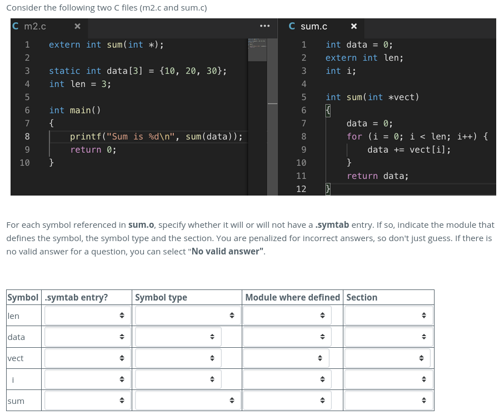Open the Module where defined dropdown for data
Viewport: 504px width, 420px height.
tap(287, 336)
